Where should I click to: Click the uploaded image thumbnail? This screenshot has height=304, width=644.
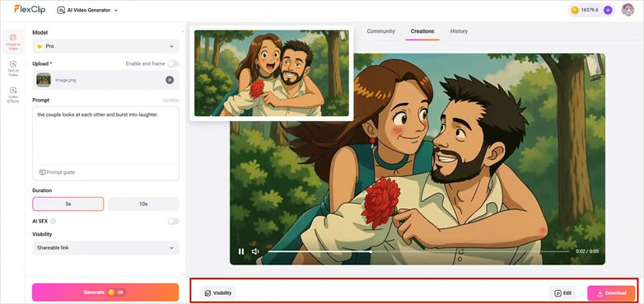(x=44, y=80)
